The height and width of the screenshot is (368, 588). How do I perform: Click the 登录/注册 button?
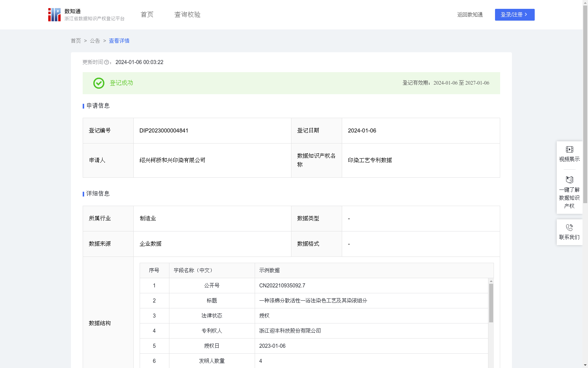[514, 15]
